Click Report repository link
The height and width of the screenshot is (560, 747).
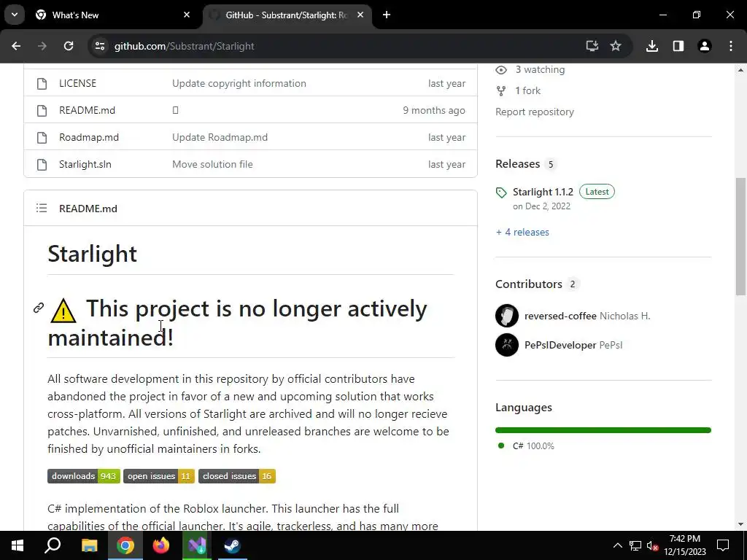pos(535,112)
